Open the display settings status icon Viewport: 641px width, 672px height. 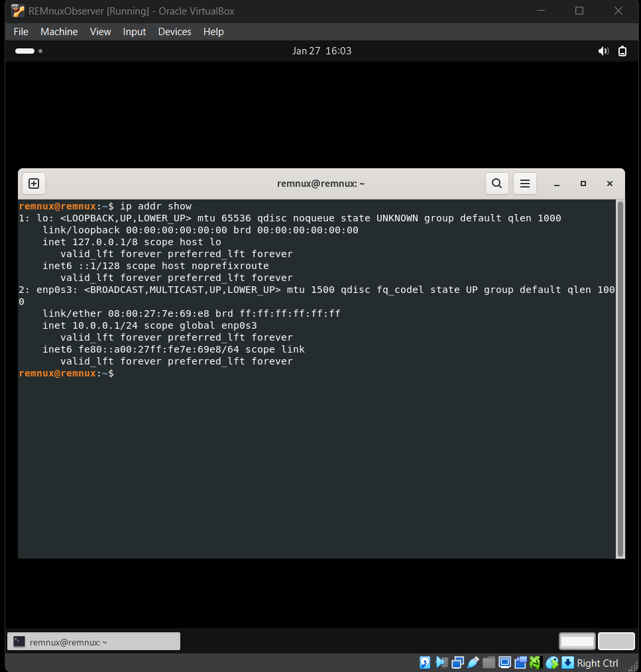point(504,663)
